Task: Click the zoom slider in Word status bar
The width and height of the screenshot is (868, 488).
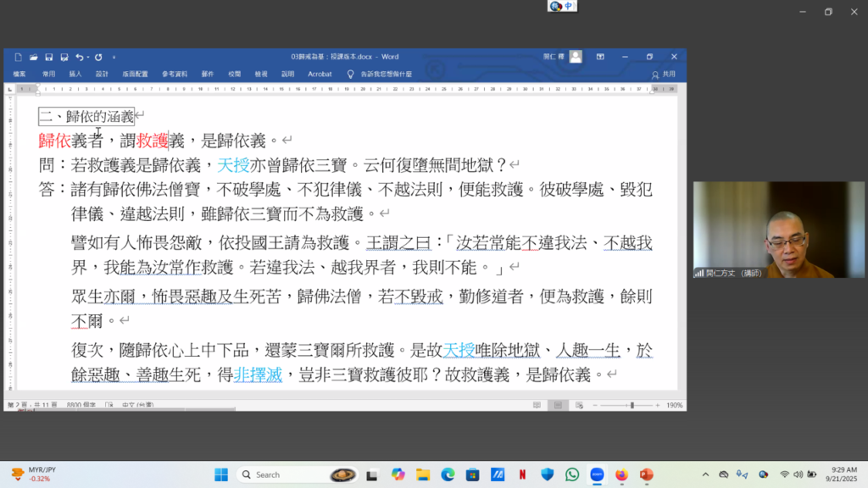Action: tap(632, 406)
